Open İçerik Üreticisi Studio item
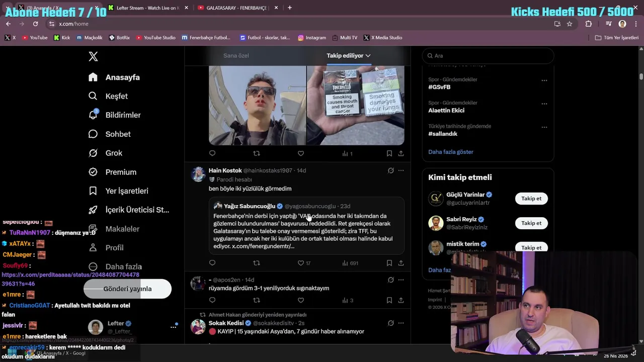The image size is (644, 362). pos(129,210)
